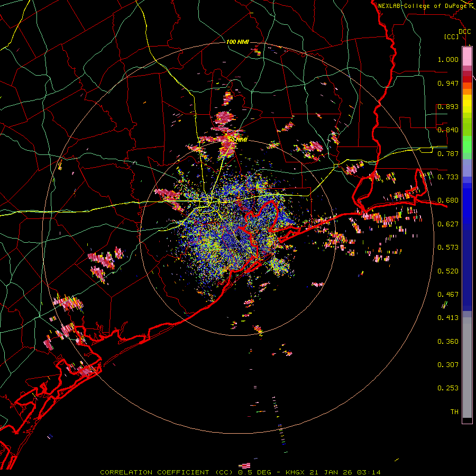Select the 0.840 legend value
Screen dimensions: 476x476
[x=448, y=130]
